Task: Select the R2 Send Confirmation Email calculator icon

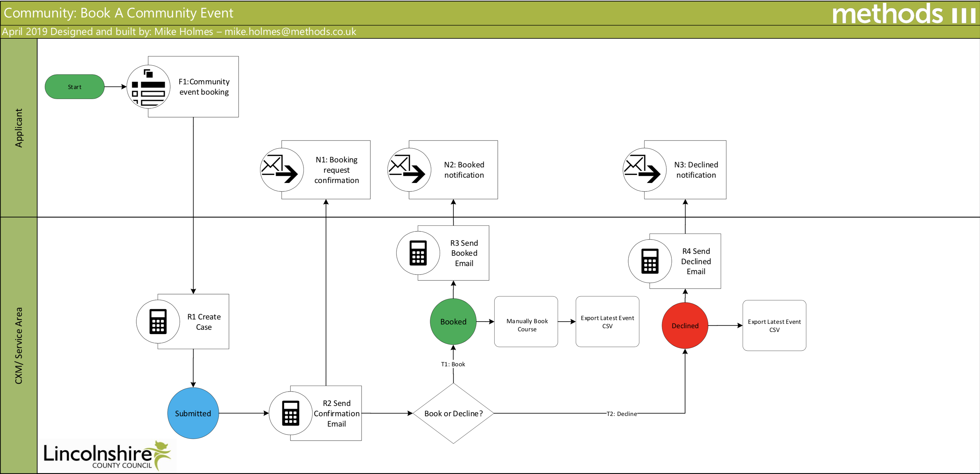Action: click(x=291, y=413)
